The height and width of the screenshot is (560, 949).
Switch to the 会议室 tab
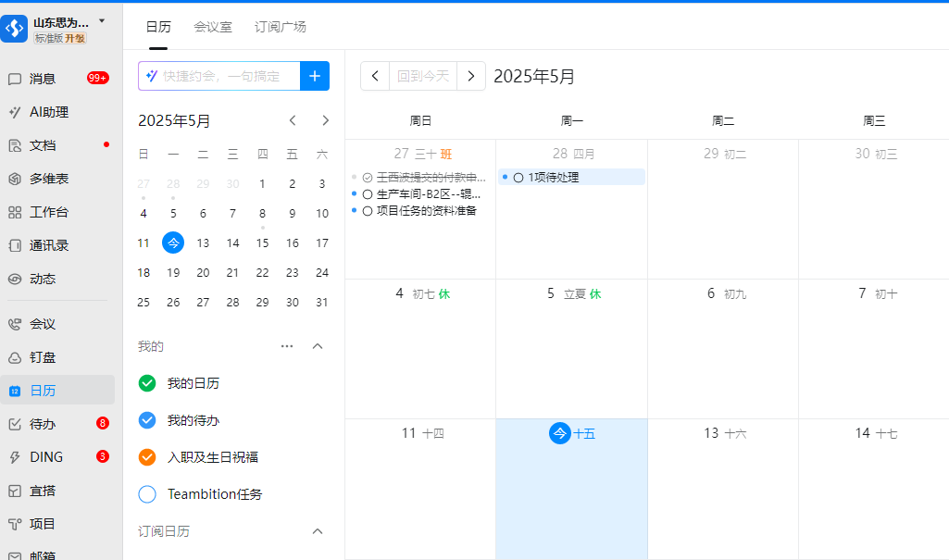(211, 27)
